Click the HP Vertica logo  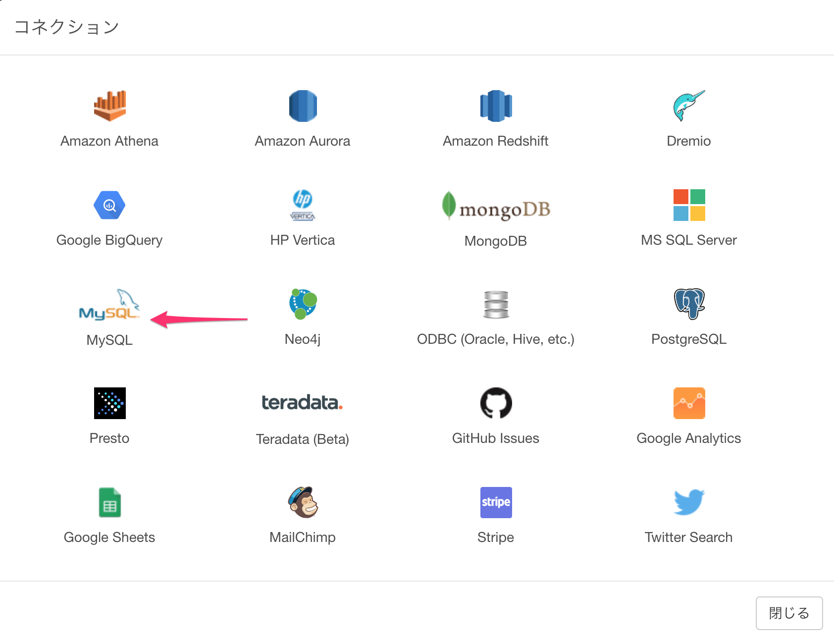[303, 205]
